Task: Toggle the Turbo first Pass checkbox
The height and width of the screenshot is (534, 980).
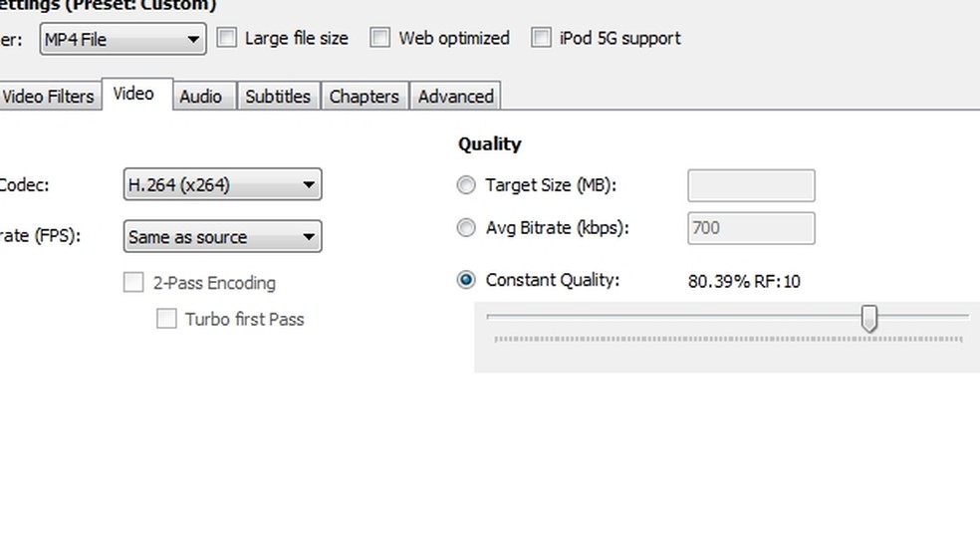Action: coord(166,320)
